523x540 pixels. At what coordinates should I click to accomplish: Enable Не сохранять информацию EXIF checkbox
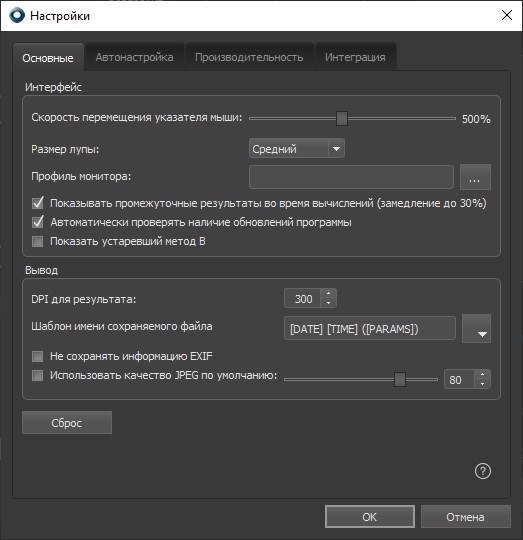[38, 356]
